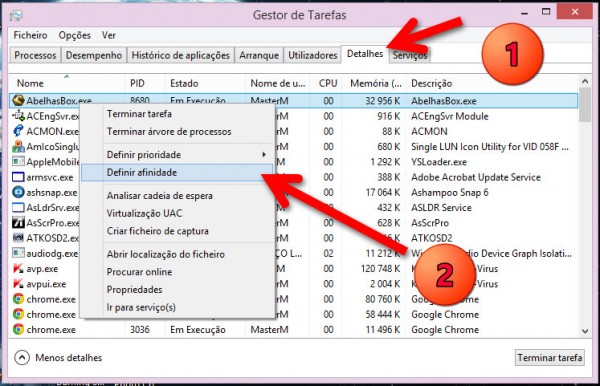Click the armsvc.exe process icon
This screenshot has width=600, height=386.
(18, 177)
